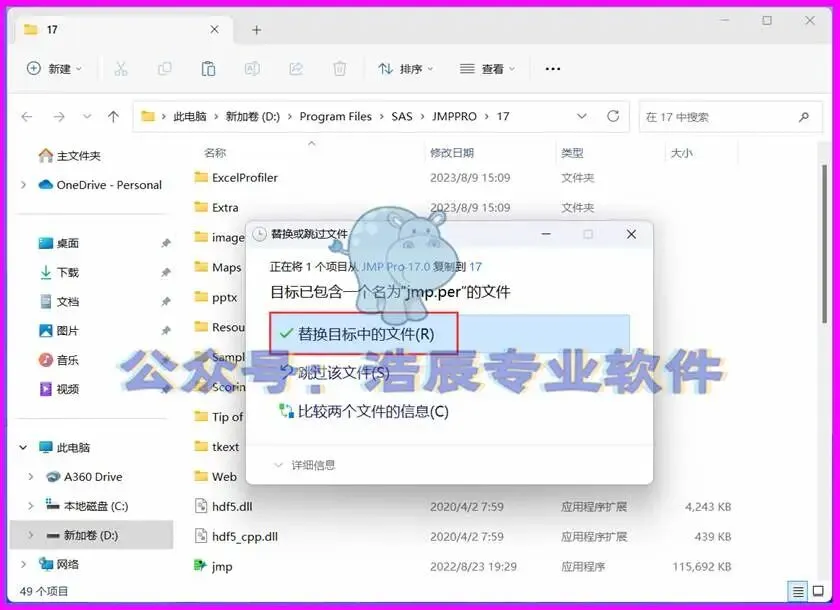Viewport: 840px width, 610px height.
Task: Sort by 修改日期 column header
Action: click(452, 153)
